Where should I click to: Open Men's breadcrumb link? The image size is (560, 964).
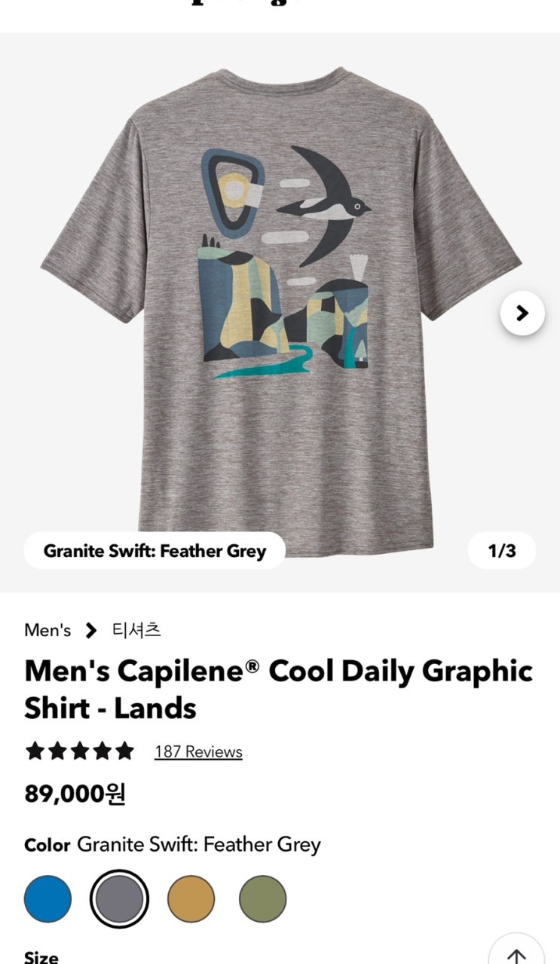coord(47,630)
